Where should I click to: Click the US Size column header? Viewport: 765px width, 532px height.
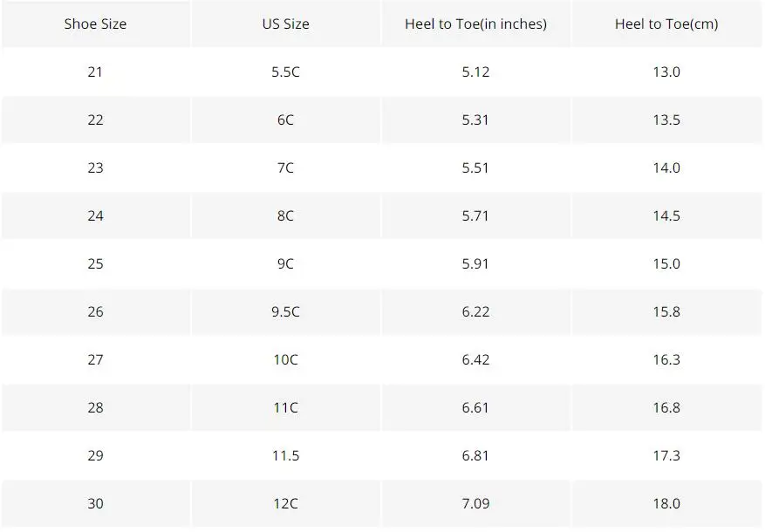(285, 24)
